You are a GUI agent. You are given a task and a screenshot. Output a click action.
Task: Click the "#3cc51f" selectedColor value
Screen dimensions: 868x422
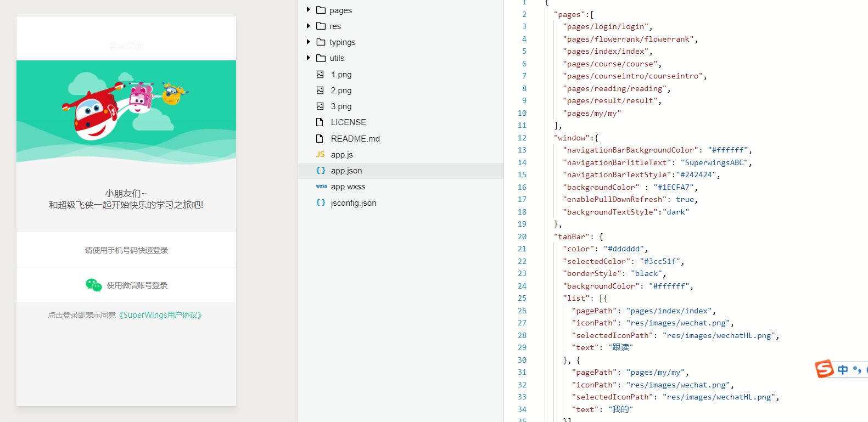pyautogui.click(x=660, y=261)
